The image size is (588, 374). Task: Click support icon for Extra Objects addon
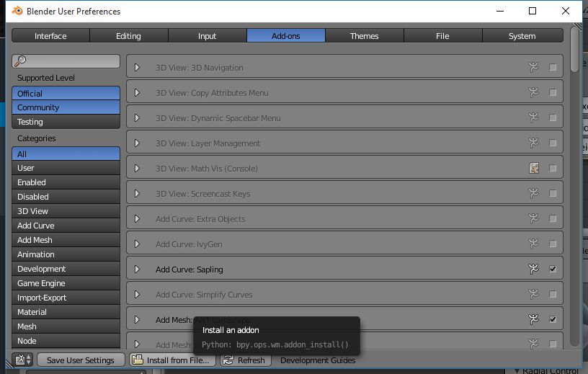(533, 218)
